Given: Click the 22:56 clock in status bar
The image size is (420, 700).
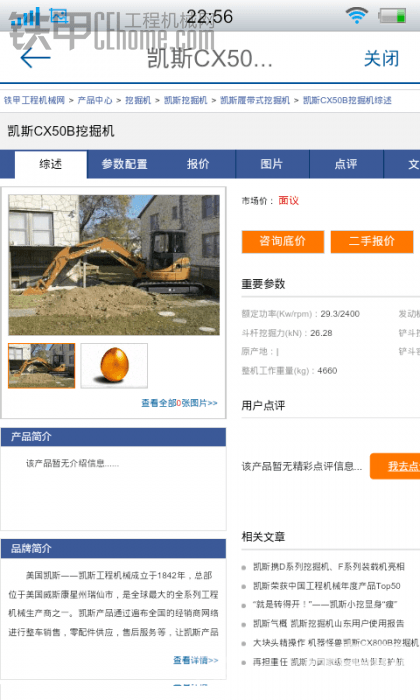Looking at the screenshot, I should pos(210,17).
